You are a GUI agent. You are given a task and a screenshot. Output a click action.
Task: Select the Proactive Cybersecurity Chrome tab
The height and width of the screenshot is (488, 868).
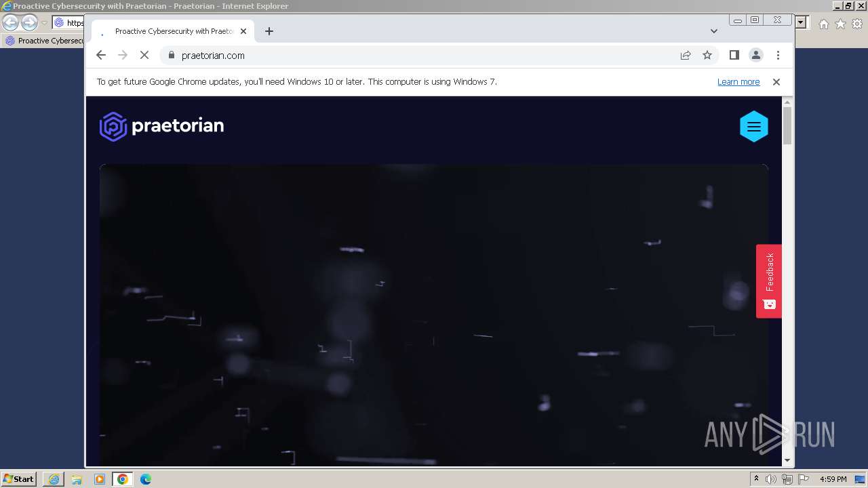(x=173, y=31)
